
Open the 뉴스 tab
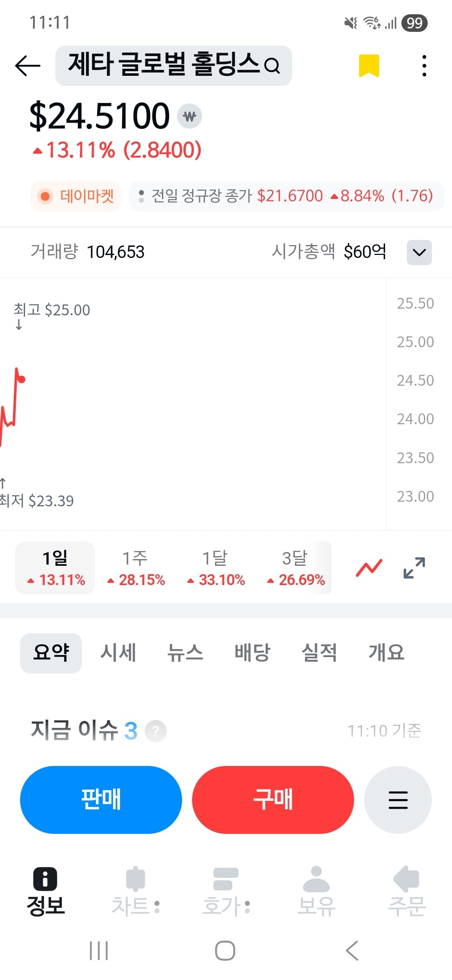coord(185,652)
